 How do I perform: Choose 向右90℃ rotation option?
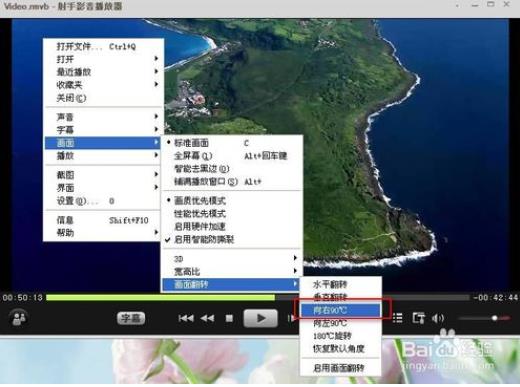341,310
